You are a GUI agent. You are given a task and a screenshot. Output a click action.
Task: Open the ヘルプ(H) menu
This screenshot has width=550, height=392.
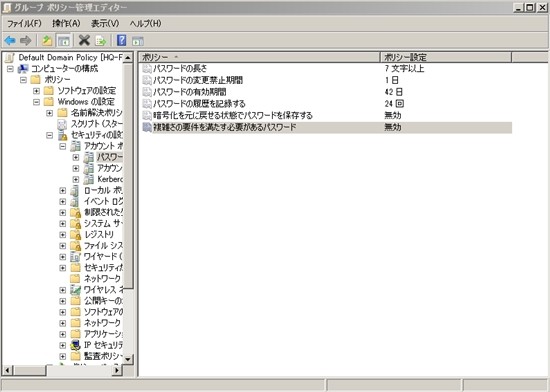click(145, 23)
